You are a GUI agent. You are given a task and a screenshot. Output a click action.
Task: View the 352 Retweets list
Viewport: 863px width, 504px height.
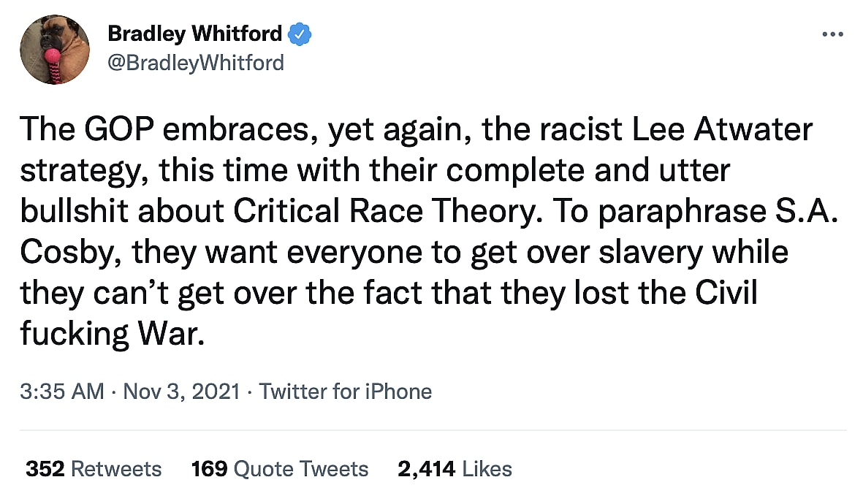coord(94,468)
